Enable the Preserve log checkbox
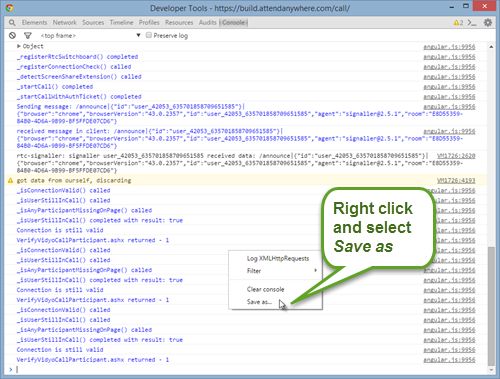This screenshot has height=379, width=500. coord(149,35)
